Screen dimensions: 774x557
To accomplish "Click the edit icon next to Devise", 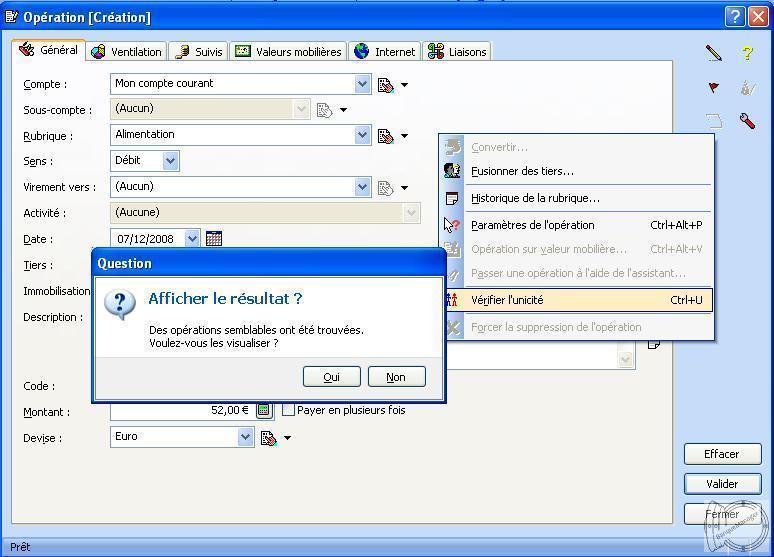I will point(268,438).
